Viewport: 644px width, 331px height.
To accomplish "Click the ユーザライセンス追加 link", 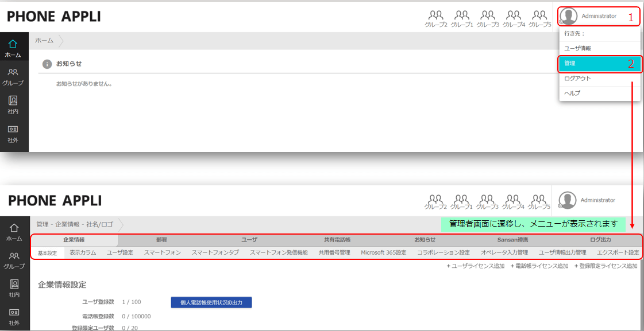I will pos(476,267).
